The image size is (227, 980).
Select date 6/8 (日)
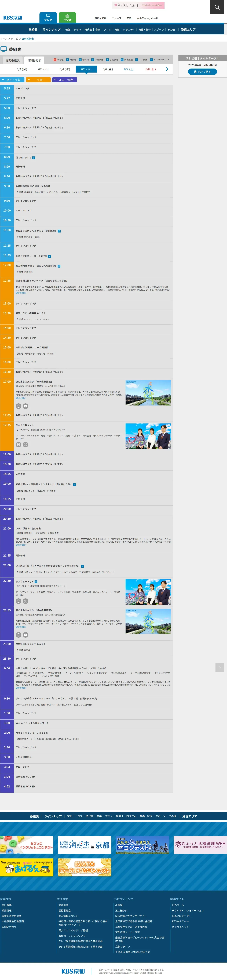(151, 69)
